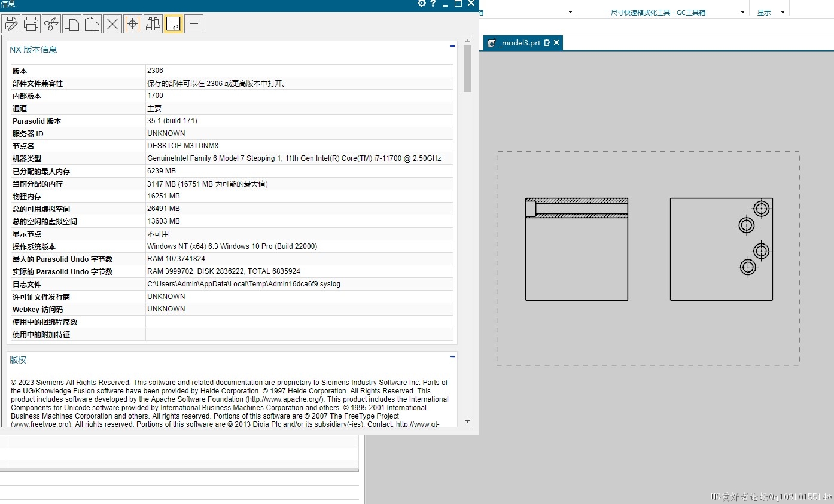
Task: Select the top-right hole circle in drawing
Action: coord(761,209)
